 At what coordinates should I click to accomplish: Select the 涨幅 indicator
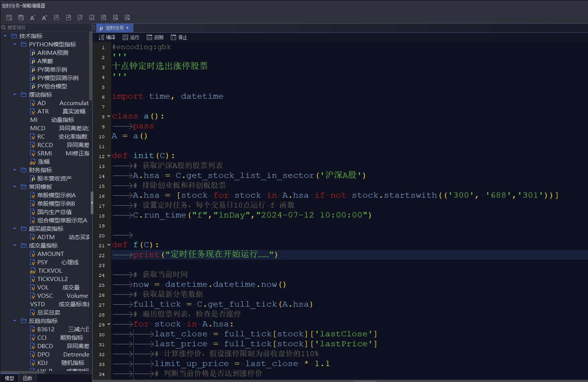coord(40,161)
